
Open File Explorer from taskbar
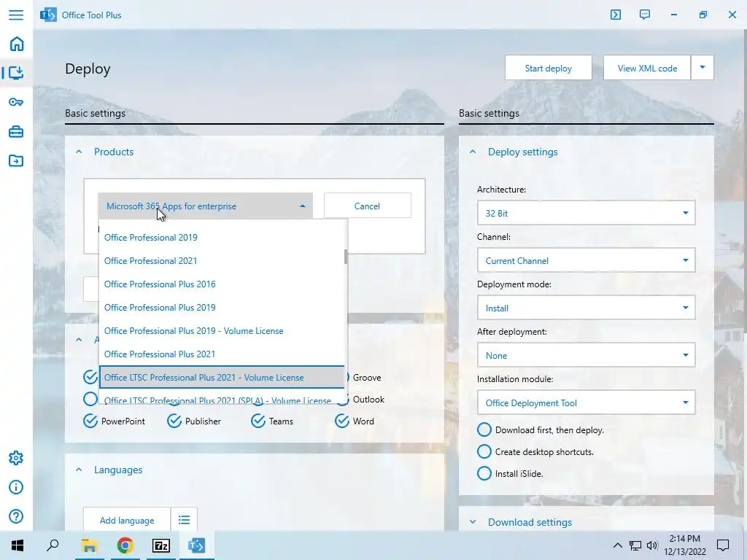pyautogui.click(x=89, y=545)
